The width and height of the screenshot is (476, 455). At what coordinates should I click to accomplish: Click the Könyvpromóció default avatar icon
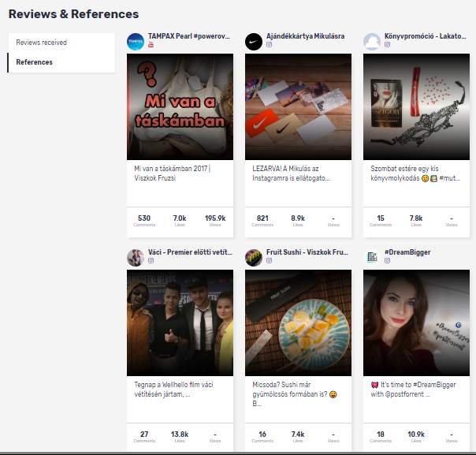pyautogui.click(x=372, y=42)
